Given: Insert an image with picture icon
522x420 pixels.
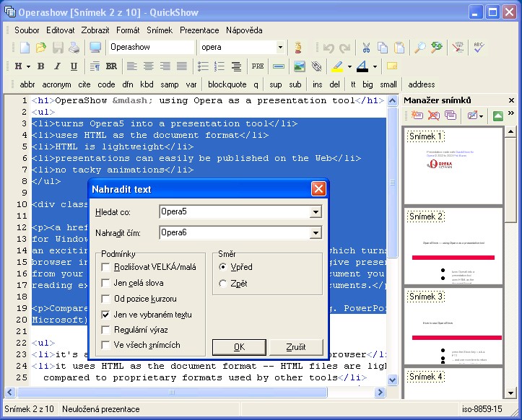Looking at the screenshot, I should pyautogui.click(x=300, y=66).
